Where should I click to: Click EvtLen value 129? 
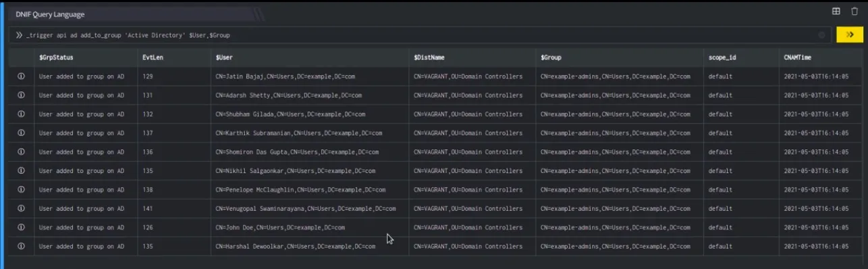pos(148,76)
